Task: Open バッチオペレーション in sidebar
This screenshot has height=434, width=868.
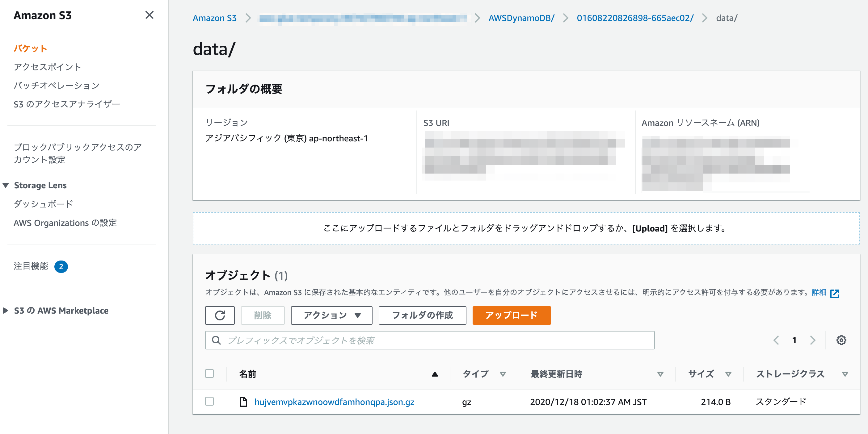Action: 57,86
